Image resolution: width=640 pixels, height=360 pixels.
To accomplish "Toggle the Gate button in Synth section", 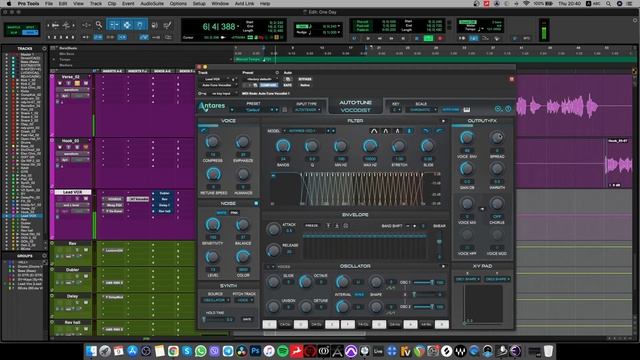I will click(247, 319).
